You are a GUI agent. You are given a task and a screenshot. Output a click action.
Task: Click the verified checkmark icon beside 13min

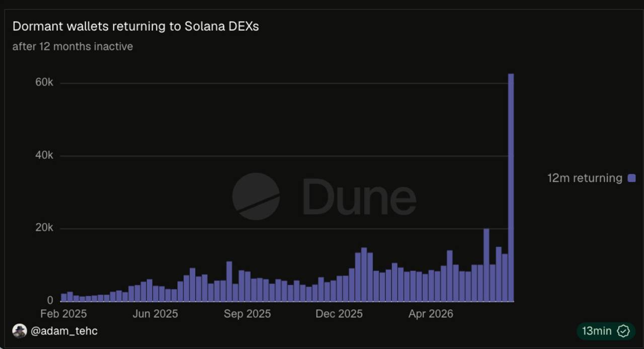coord(623,331)
